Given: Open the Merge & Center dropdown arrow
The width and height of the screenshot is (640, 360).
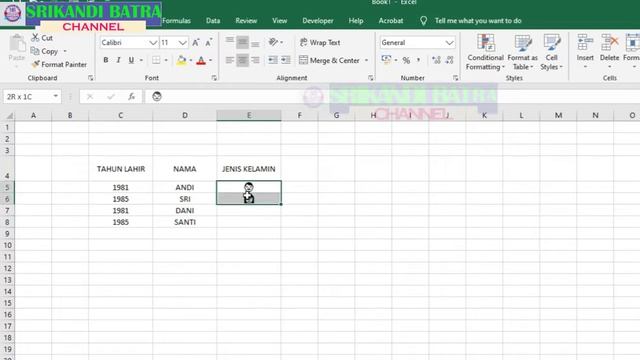Looking at the screenshot, I should (367, 60).
